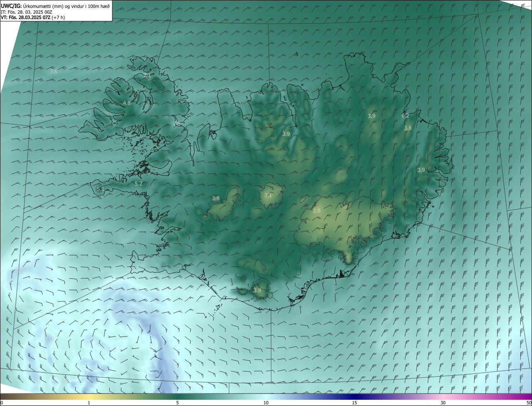Click the 5 tick label on the color scale
Screen dimensions: 532x406
point(177,403)
